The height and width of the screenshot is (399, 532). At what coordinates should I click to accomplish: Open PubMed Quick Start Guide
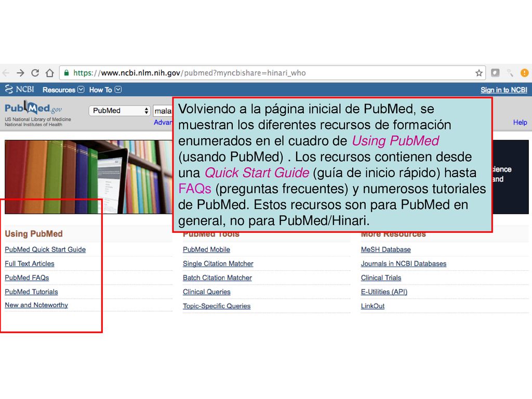click(x=45, y=250)
